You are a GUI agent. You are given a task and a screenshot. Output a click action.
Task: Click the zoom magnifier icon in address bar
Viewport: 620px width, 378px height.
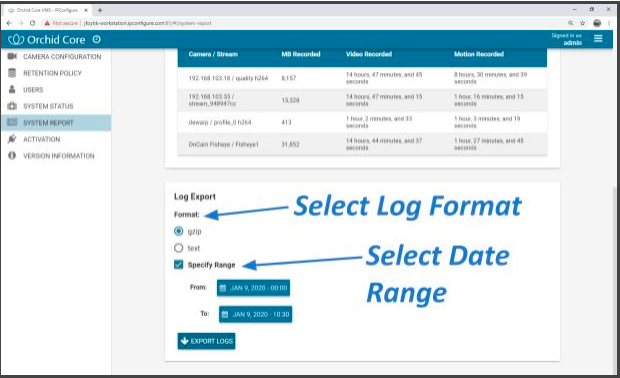coord(570,23)
